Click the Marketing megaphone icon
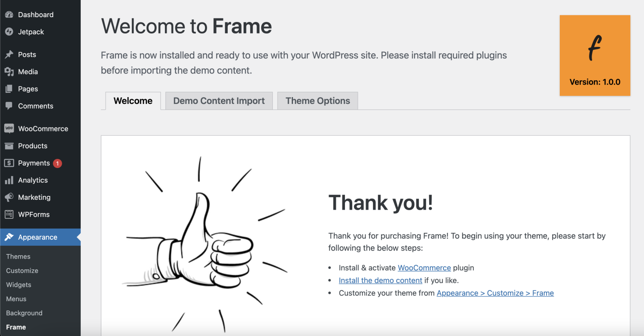The image size is (644, 336). 9,197
